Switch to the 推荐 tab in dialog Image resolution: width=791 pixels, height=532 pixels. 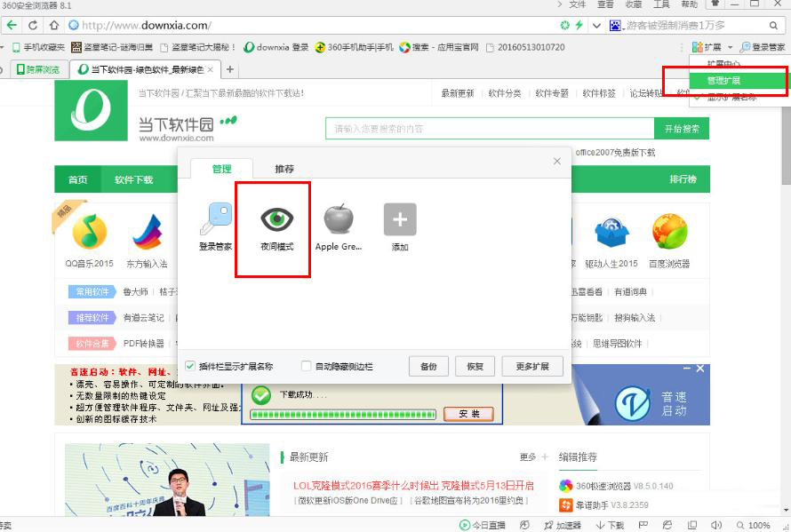284,169
